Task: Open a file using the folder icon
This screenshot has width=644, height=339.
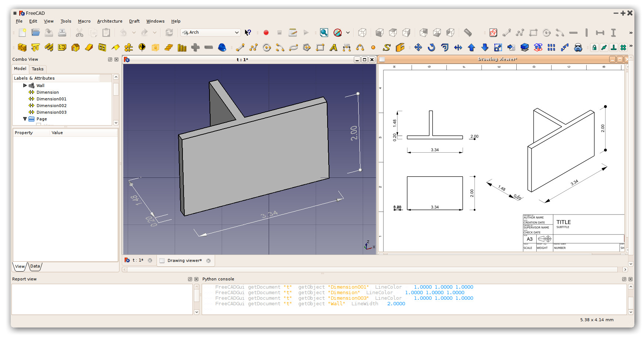Action: [36, 33]
